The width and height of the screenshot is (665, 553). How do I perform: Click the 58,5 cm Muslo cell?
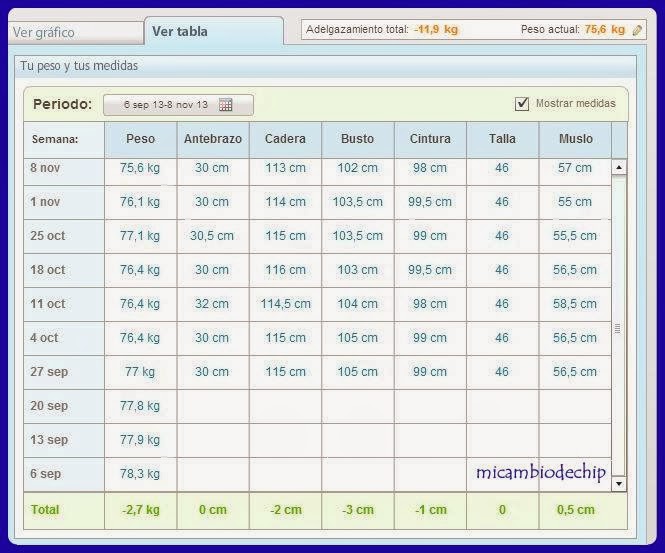click(575, 304)
